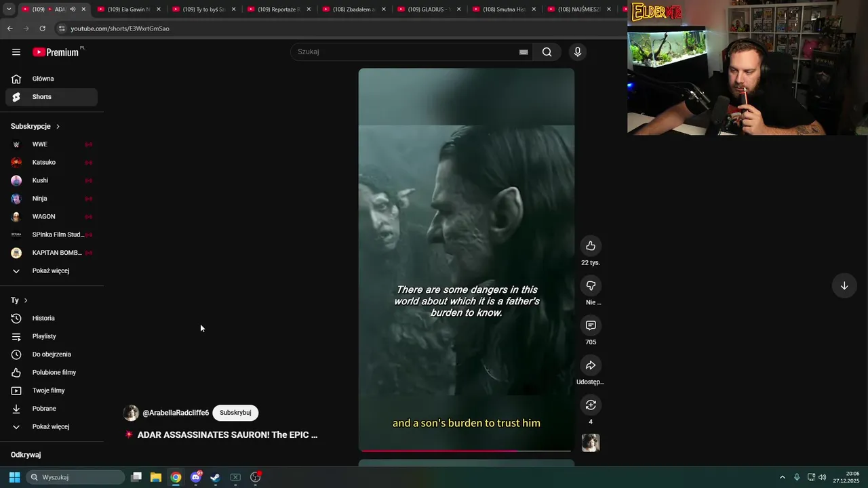The height and width of the screenshot is (488, 868).
Task: Open Steam from the taskbar
Action: pyautogui.click(x=215, y=477)
